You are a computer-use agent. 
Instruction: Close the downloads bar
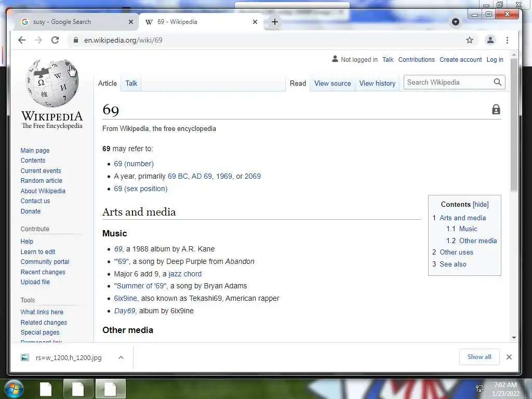pos(509,357)
